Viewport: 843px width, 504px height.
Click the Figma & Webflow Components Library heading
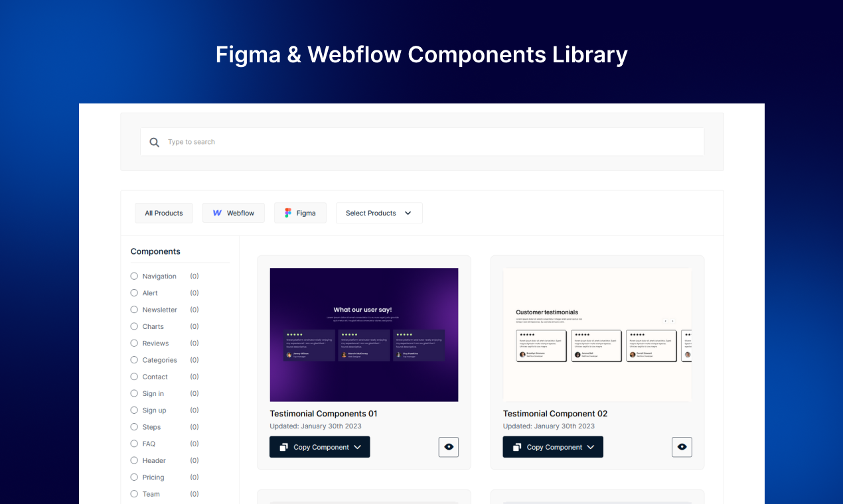(421, 54)
